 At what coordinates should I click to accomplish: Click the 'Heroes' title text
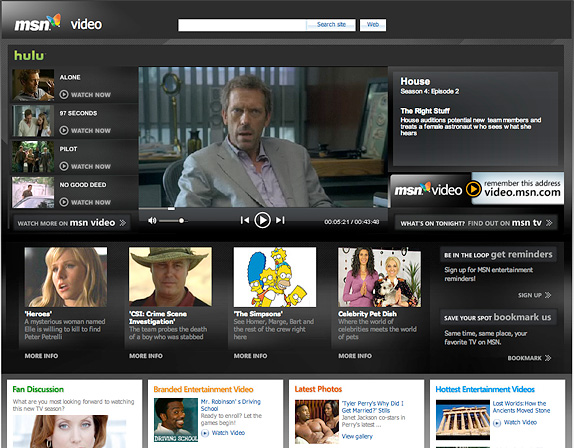[38, 314]
